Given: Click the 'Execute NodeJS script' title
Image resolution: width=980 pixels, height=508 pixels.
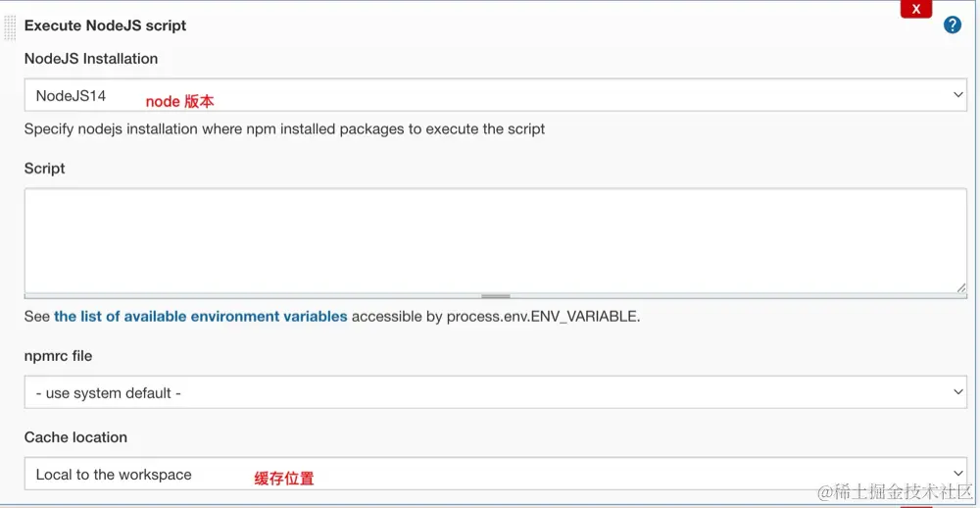Looking at the screenshot, I should click(x=105, y=25).
